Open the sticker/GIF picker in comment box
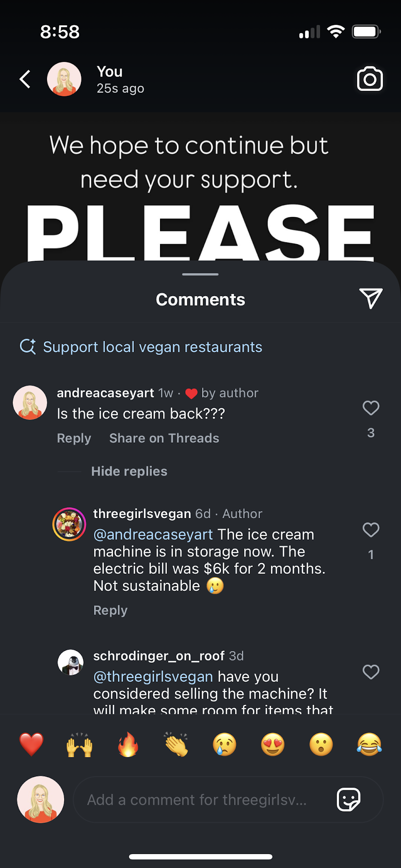 (x=349, y=799)
